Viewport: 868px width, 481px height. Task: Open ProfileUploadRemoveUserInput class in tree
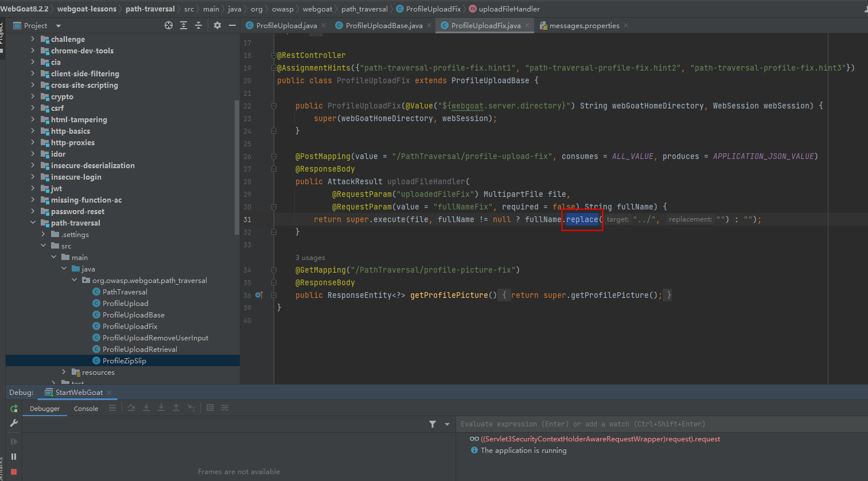(155, 338)
